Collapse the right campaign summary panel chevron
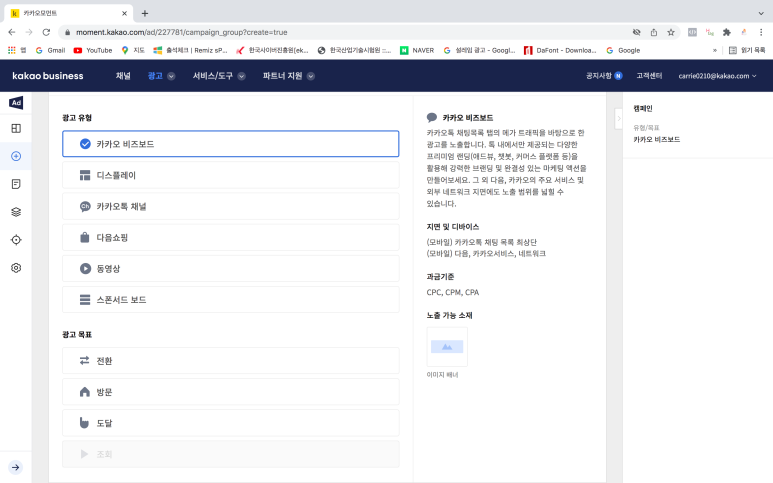 coord(619,118)
